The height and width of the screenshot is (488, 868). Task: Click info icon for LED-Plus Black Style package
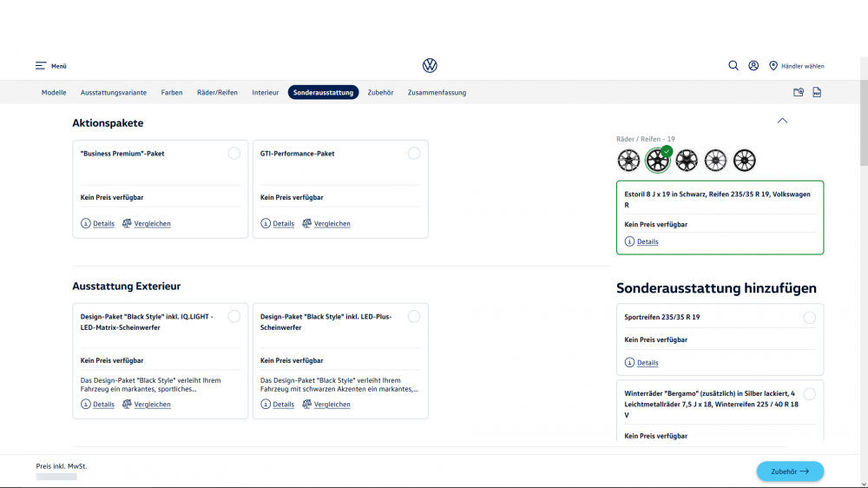click(265, 404)
